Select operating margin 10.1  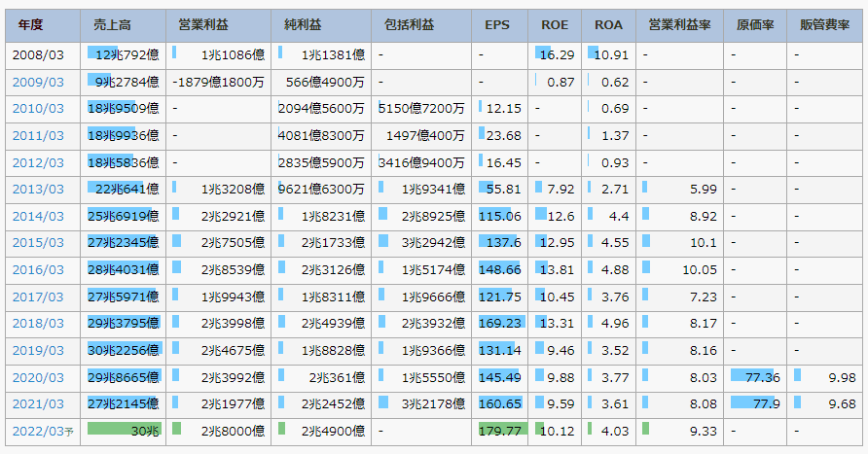pyautogui.click(x=704, y=243)
